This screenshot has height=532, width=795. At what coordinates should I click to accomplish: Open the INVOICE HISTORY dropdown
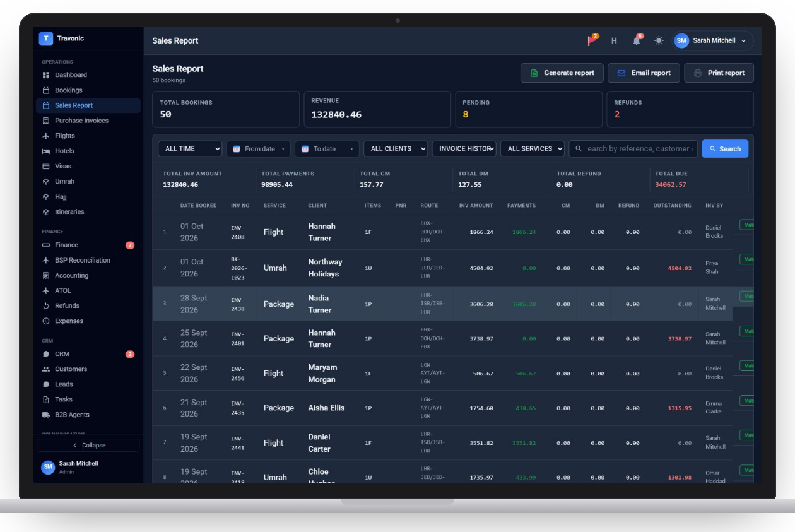[x=464, y=148]
